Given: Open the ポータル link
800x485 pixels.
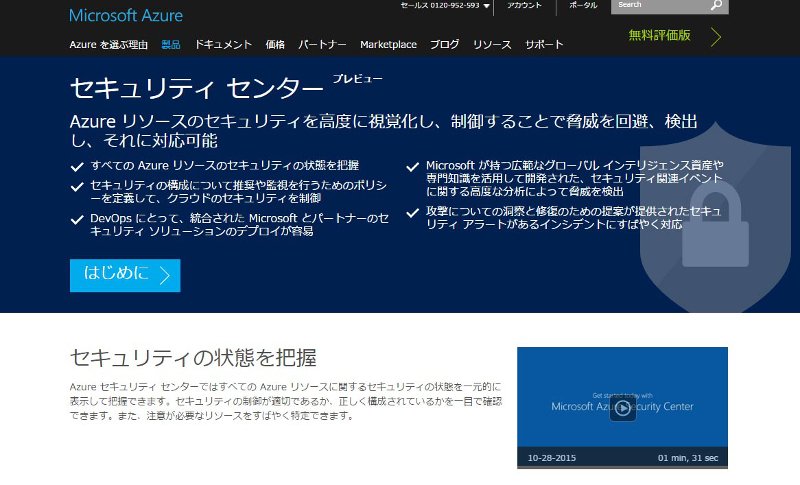Looking at the screenshot, I should pyautogui.click(x=583, y=5).
